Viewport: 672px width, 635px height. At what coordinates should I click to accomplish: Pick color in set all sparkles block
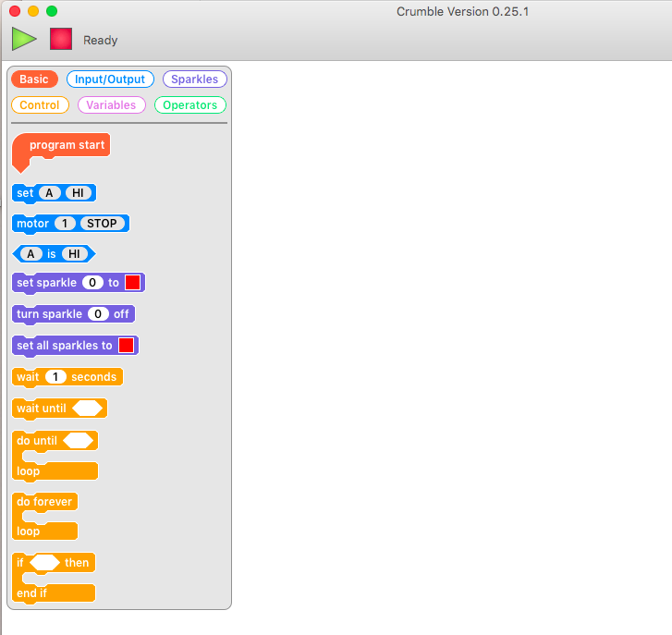(x=126, y=346)
